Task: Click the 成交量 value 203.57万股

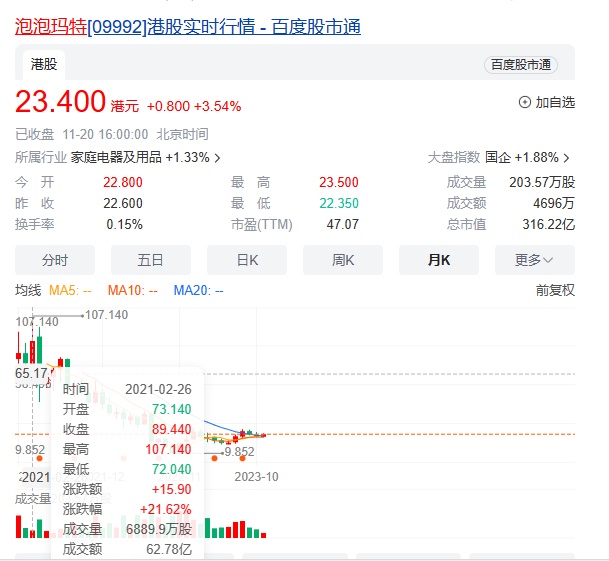Action: pyautogui.click(x=542, y=182)
